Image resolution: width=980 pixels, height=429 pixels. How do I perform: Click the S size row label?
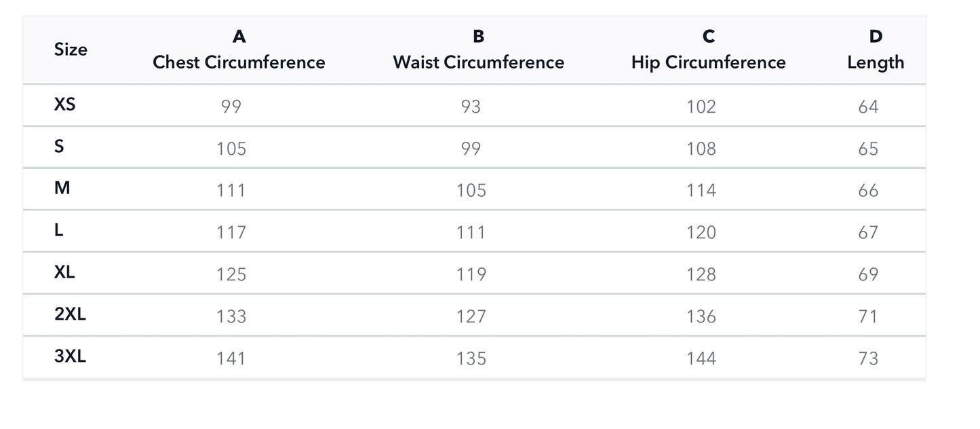click(x=59, y=146)
